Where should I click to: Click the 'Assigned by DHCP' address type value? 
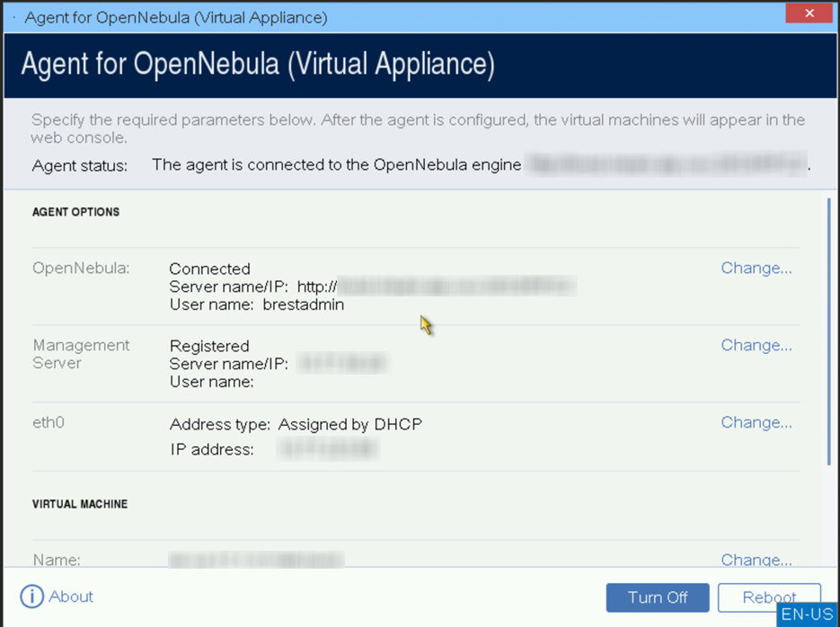[349, 425]
